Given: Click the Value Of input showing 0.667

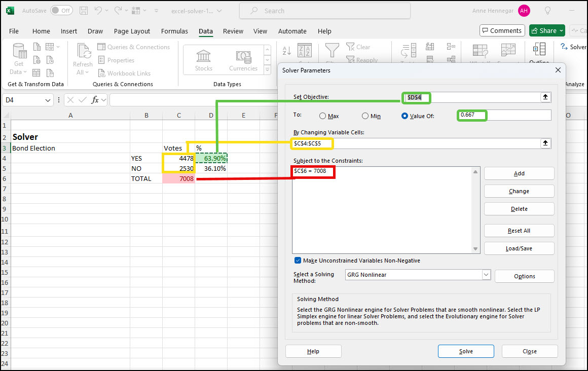Looking at the screenshot, I should coord(471,115).
